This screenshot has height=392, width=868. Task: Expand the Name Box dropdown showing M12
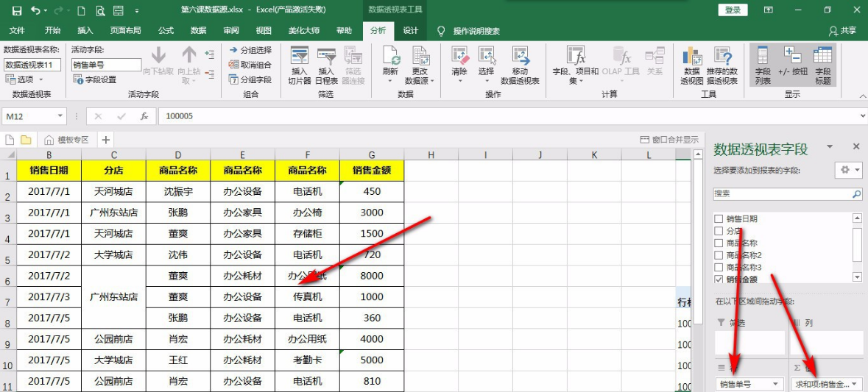(x=60, y=116)
